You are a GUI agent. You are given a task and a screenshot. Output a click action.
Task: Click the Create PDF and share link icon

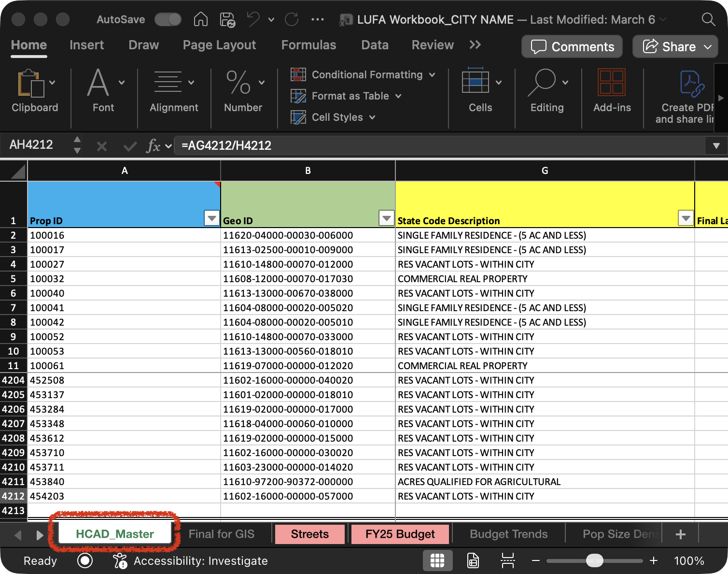[692, 84]
